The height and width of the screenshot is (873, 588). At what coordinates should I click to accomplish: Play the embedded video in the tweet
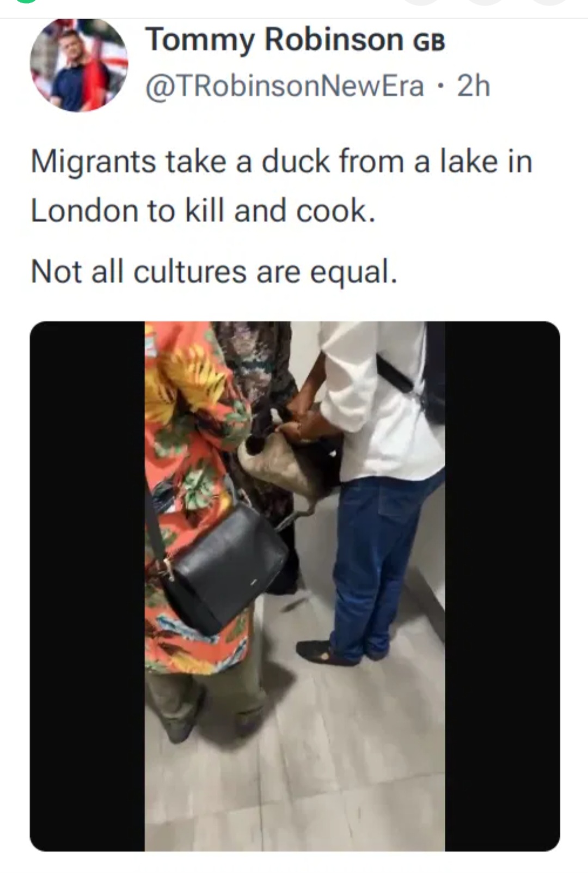pyautogui.click(x=295, y=586)
